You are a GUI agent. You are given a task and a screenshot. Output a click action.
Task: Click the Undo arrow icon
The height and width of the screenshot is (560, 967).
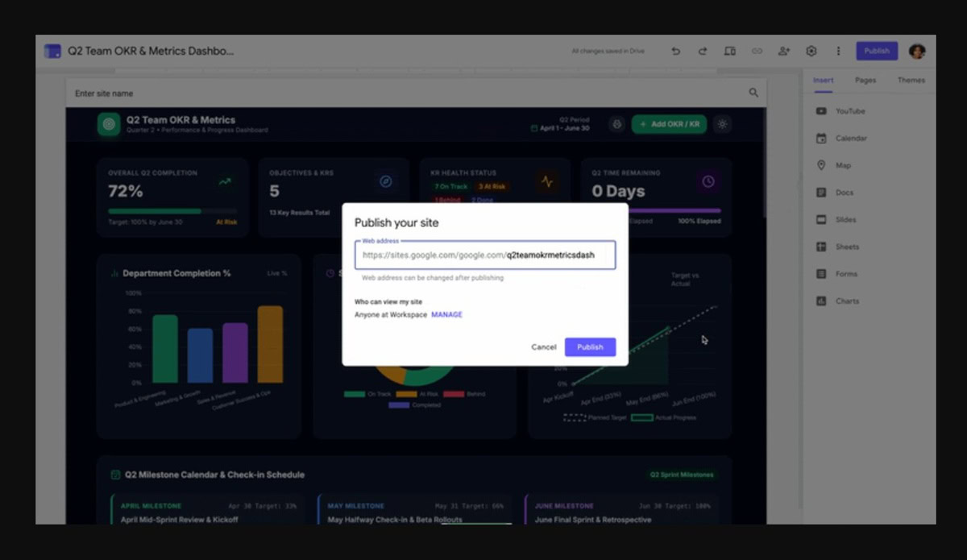tap(675, 51)
